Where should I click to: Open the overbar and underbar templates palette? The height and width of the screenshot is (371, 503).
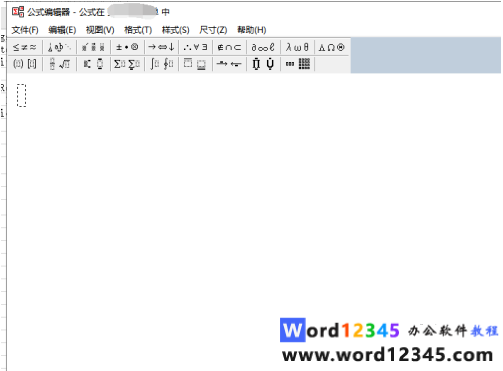coord(195,64)
